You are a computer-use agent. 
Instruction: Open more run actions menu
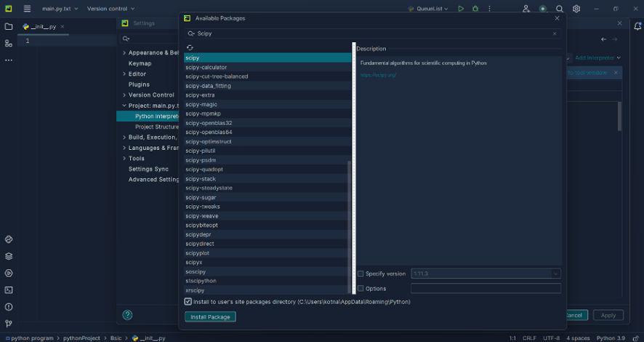pyautogui.click(x=489, y=8)
